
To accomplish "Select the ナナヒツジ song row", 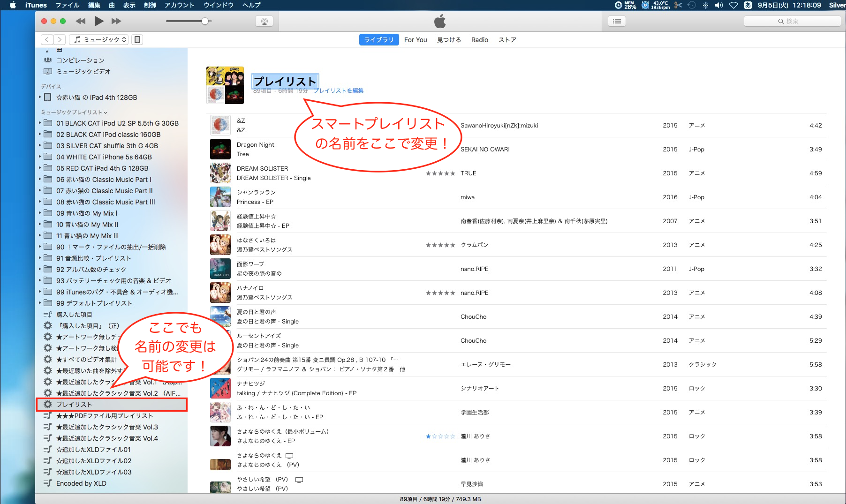I will click(x=516, y=388).
